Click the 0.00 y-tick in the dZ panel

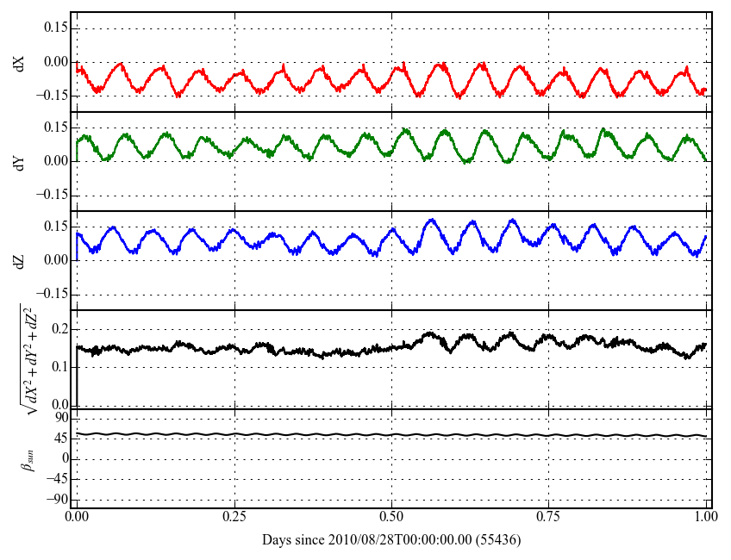point(55,260)
